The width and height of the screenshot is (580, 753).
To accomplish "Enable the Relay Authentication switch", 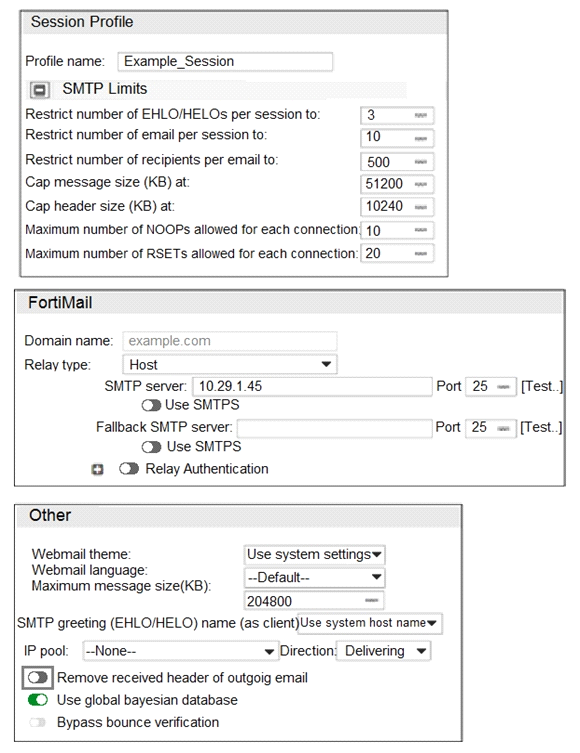I will click(129, 469).
